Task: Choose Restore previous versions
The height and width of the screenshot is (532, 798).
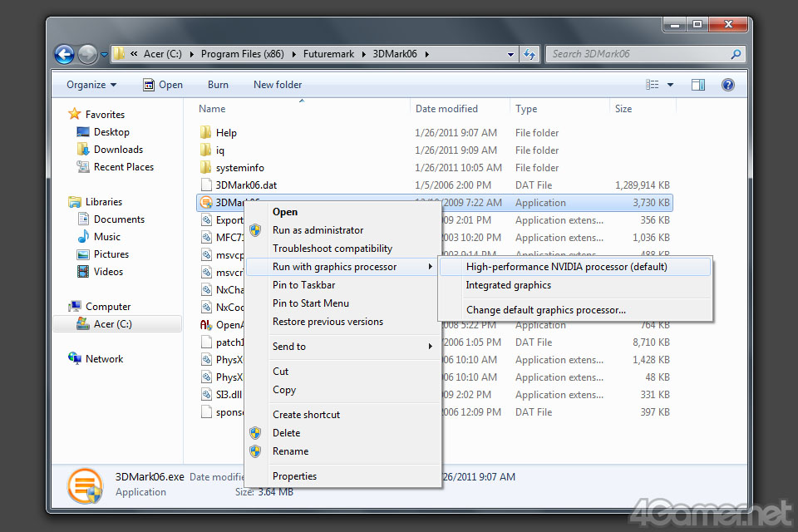Action: coord(328,322)
